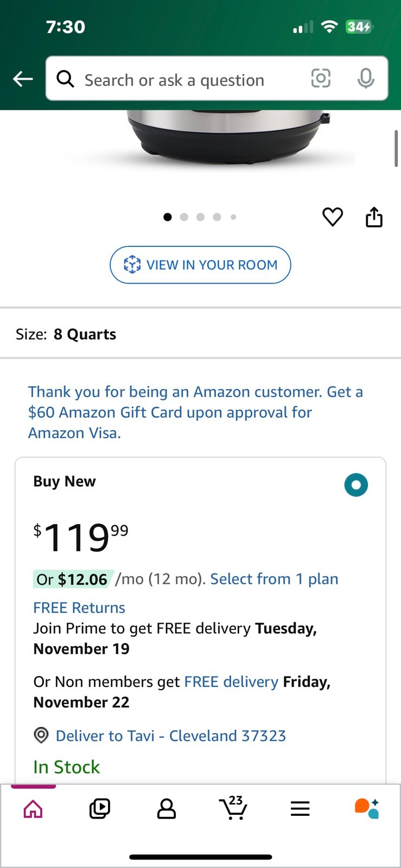Open the shopping cart with 23 items
The height and width of the screenshot is (868, 401).
(x=233, y=808)
